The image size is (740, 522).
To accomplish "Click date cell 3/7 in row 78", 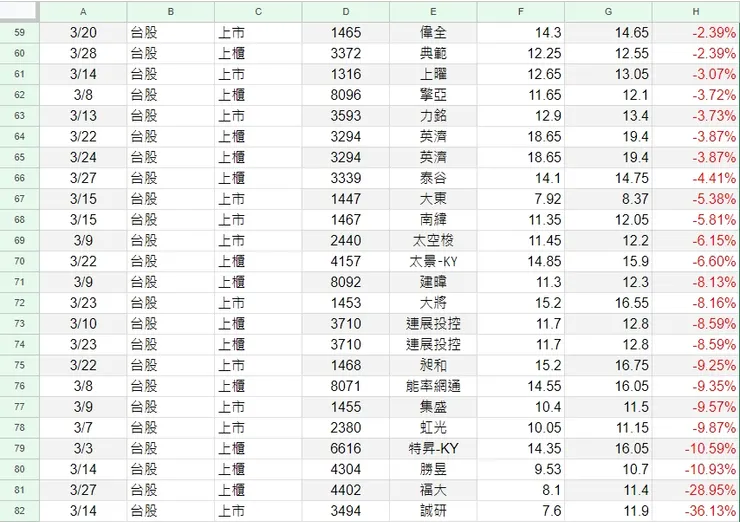I will 83,427.
